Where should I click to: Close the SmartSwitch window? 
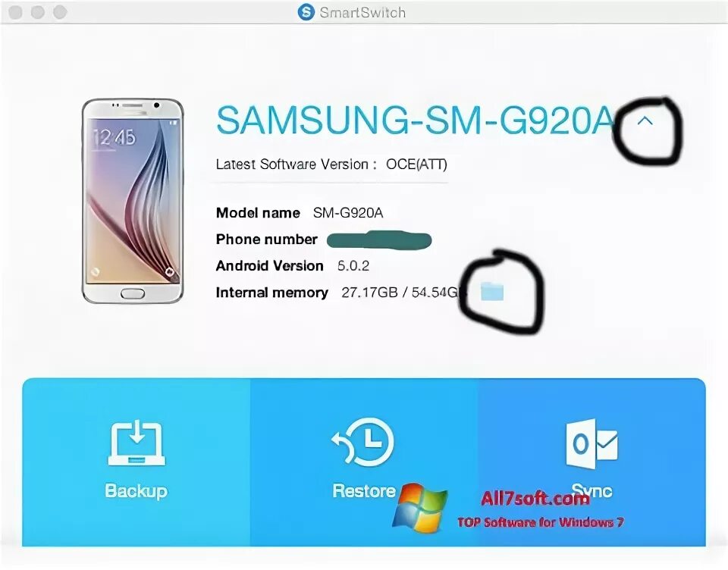tap(16, 12)
